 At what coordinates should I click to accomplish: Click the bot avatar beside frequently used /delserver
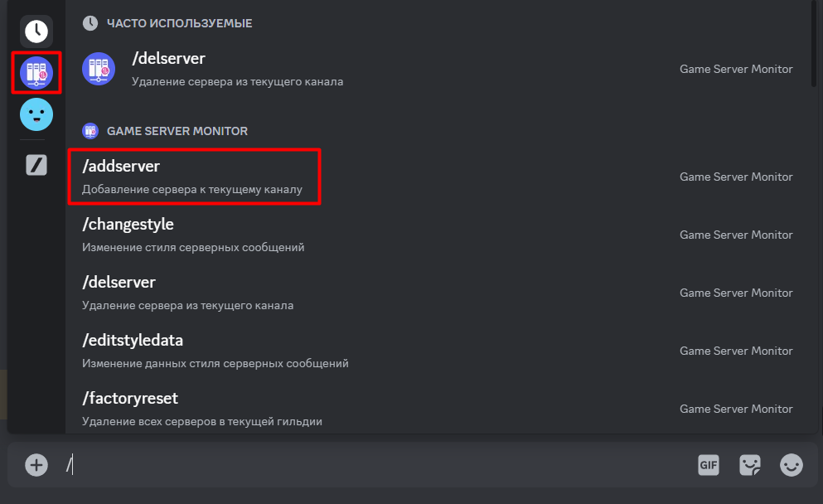coord(99,69)
